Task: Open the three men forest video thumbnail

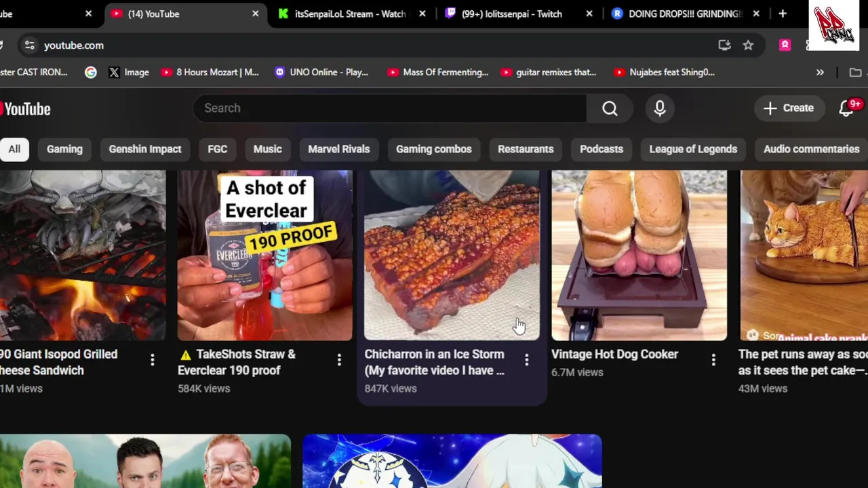Action: tap(145, 461)
